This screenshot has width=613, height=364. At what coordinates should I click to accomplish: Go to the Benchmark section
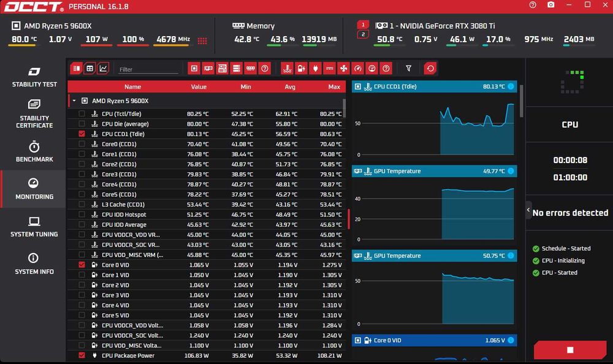(x=34, y=152)
